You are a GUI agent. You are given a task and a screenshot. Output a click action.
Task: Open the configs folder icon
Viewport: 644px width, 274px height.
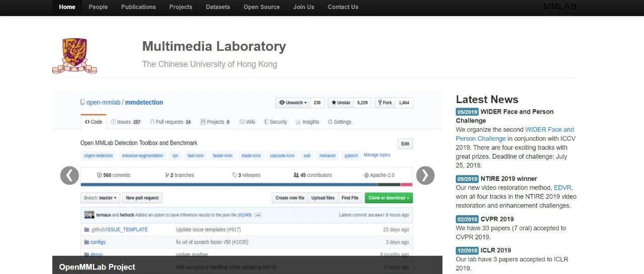(x=87, y=242)
